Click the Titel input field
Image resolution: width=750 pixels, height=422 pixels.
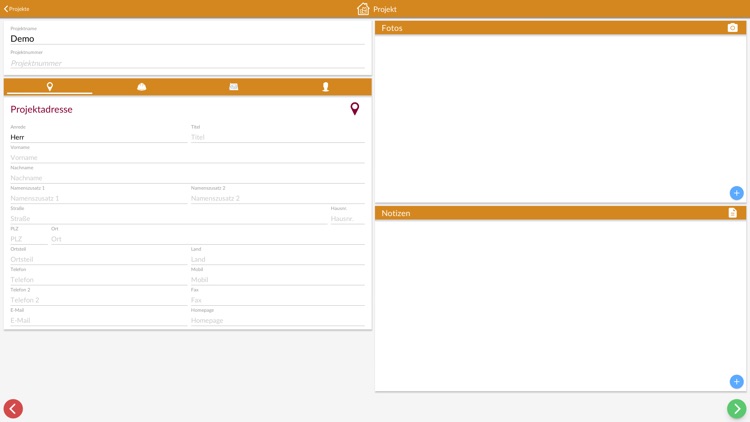[278, 137]
